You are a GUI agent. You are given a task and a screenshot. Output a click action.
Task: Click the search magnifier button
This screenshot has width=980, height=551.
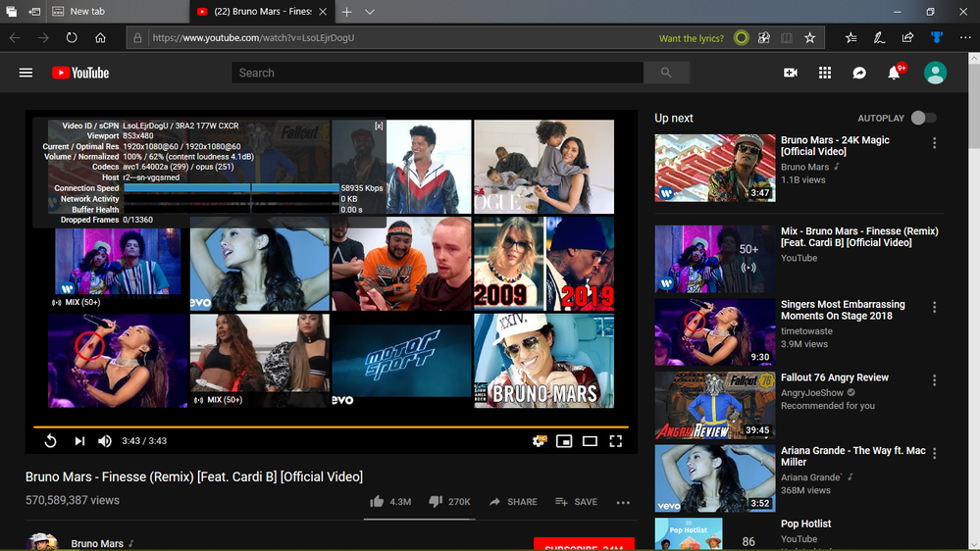[x=666, y=73]
